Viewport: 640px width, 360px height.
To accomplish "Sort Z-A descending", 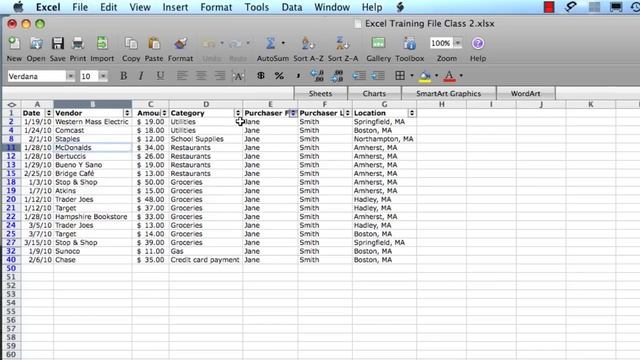I will [x=342, y=43].
